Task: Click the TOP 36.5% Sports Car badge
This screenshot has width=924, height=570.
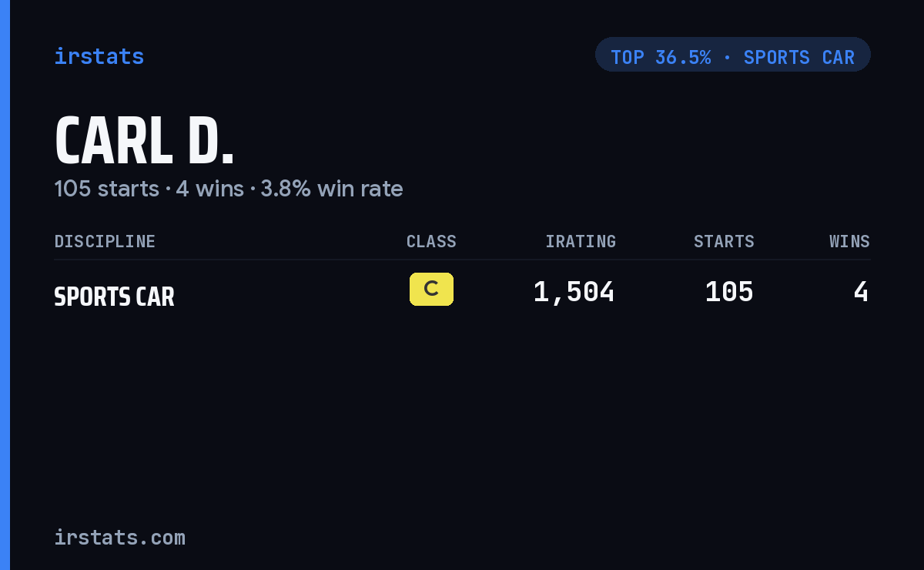Action: tap(732, 55)
